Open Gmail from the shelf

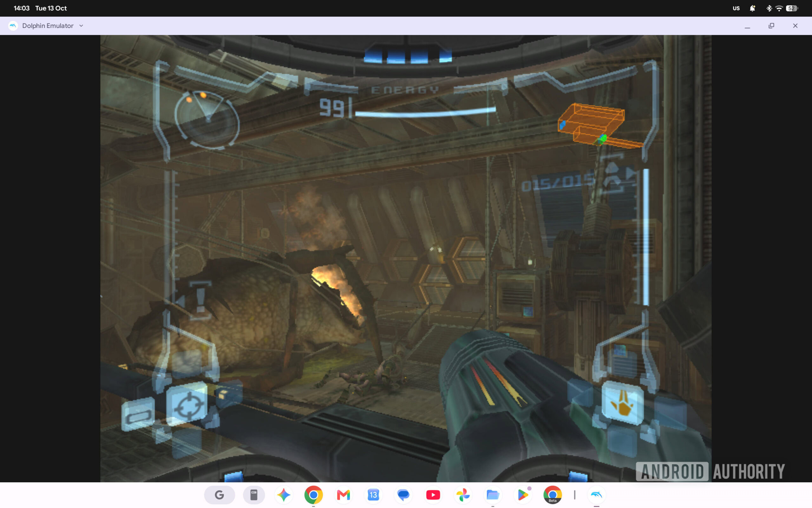tap(343, 495)
